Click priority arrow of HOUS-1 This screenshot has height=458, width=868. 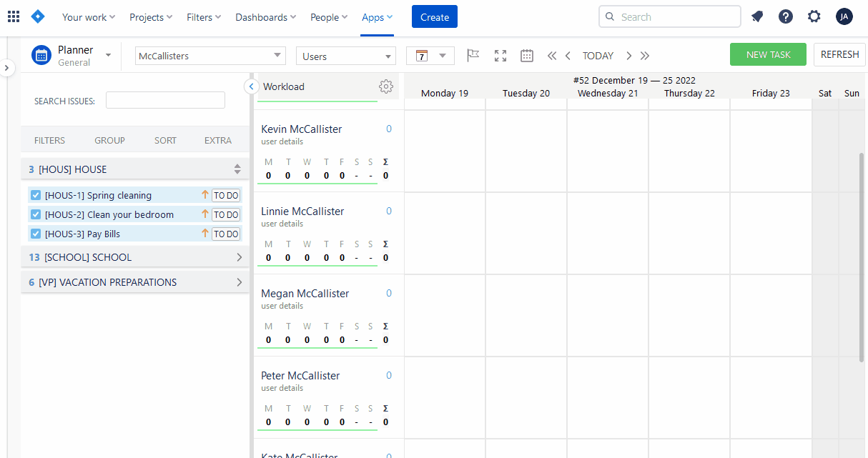pyautogui.click(x=205, y=194)
